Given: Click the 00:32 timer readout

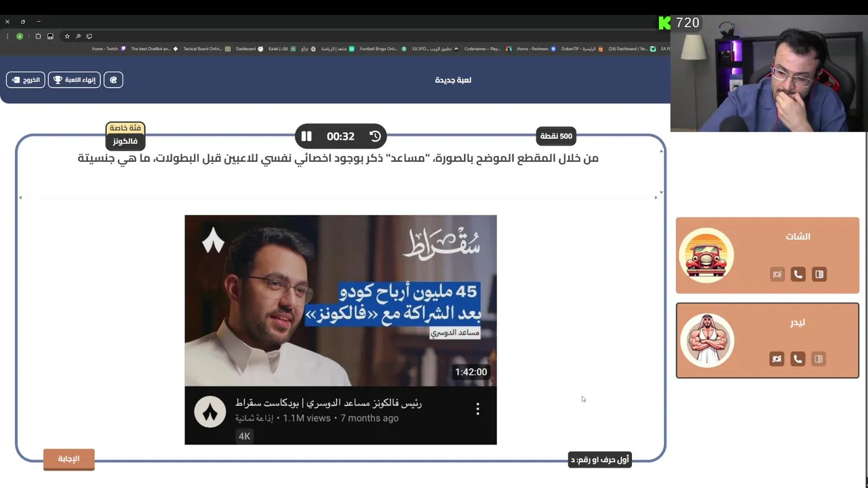Looking at the screenshot, I should click(x=340, y=136).
